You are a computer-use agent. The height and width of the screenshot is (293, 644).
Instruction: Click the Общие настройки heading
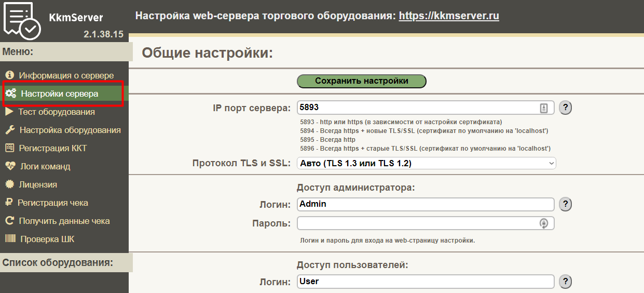coord(207,53)
